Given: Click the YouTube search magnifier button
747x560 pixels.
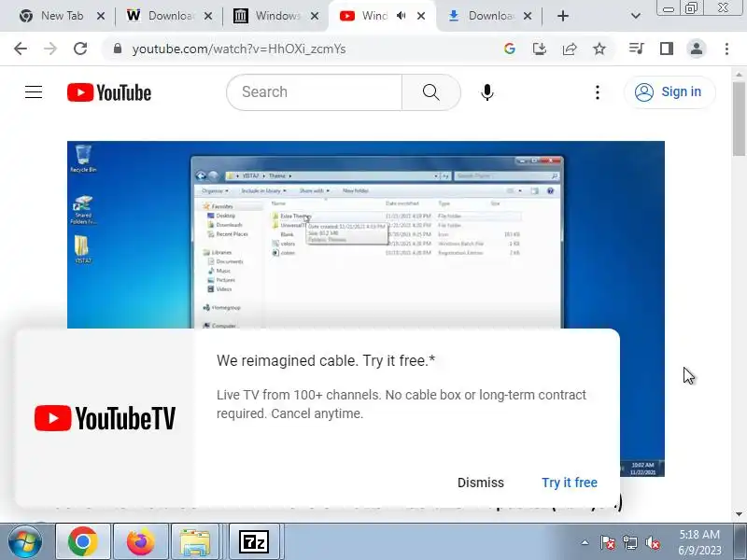Looking at the screenshot, I should [431, 91].
